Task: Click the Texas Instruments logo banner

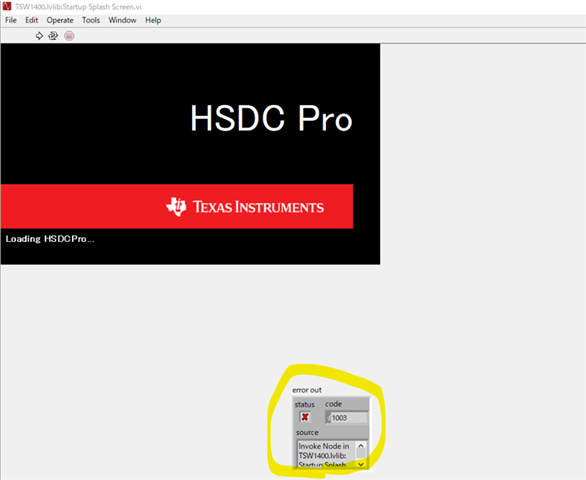Action: [177, 206]
